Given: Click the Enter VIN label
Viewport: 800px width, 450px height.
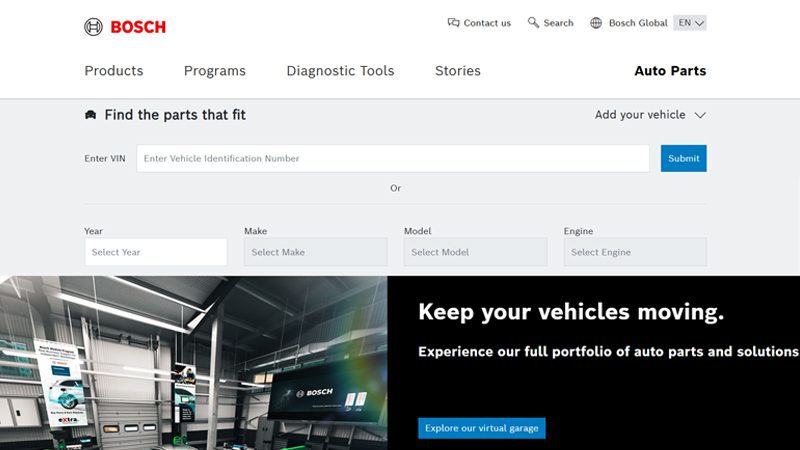Looking at the screenshot, I should coord(105,159).
